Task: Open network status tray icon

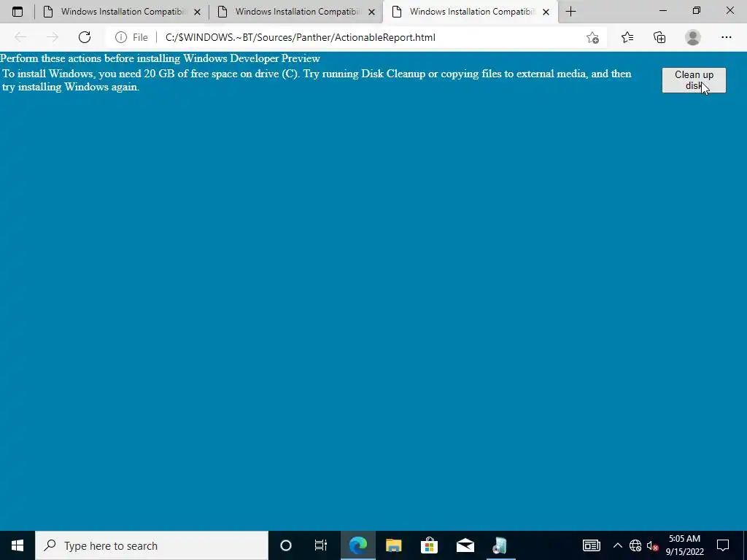Action: (x=635, y=545)
